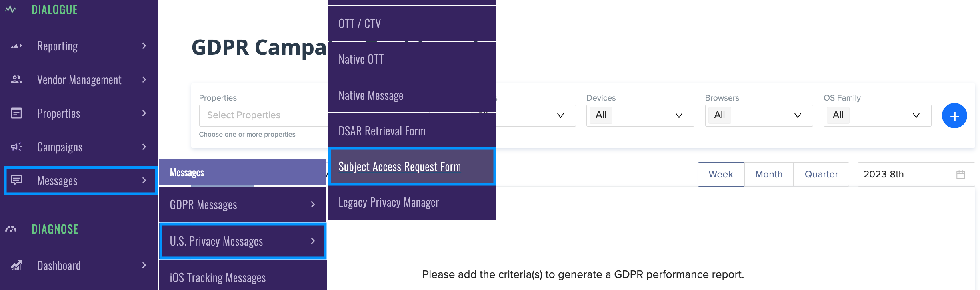Click the Dialogue waveform icon

[10, 9]
